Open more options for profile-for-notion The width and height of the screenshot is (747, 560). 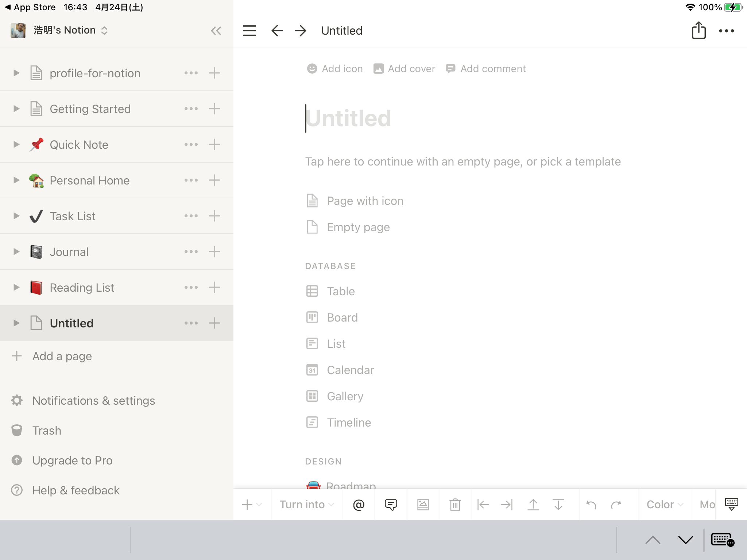tap(191, 73)
